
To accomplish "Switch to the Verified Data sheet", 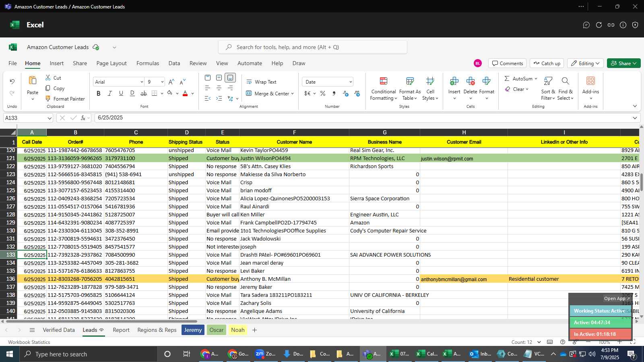I will click(59, 330).
